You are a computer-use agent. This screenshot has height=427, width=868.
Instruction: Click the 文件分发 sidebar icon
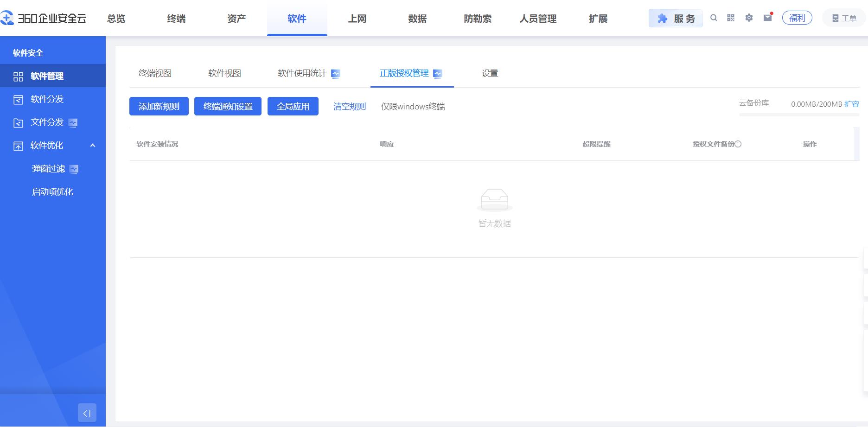tap(18, 123)
